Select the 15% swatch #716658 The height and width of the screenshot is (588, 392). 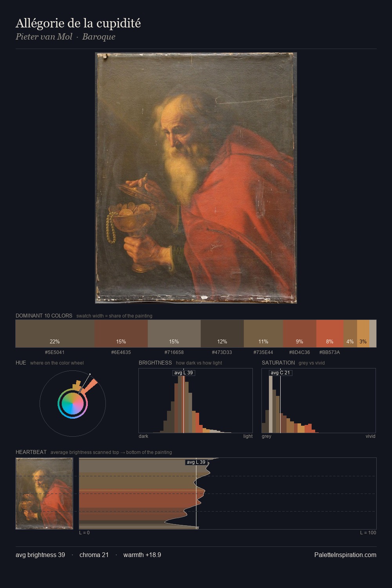click(x=174, y=334)
